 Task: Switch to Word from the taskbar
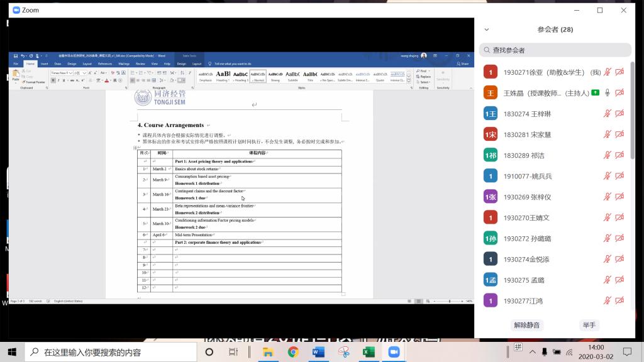(x=318, y=352)
